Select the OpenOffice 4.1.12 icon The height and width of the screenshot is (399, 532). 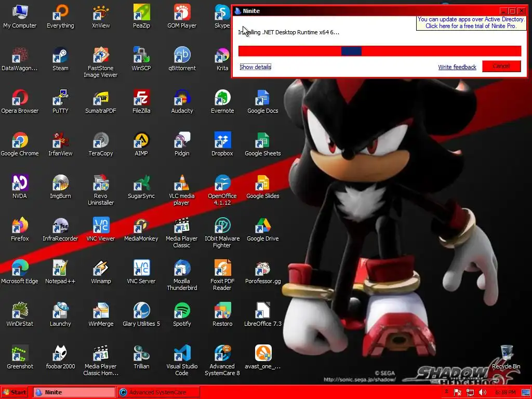(x=222, y=190)
